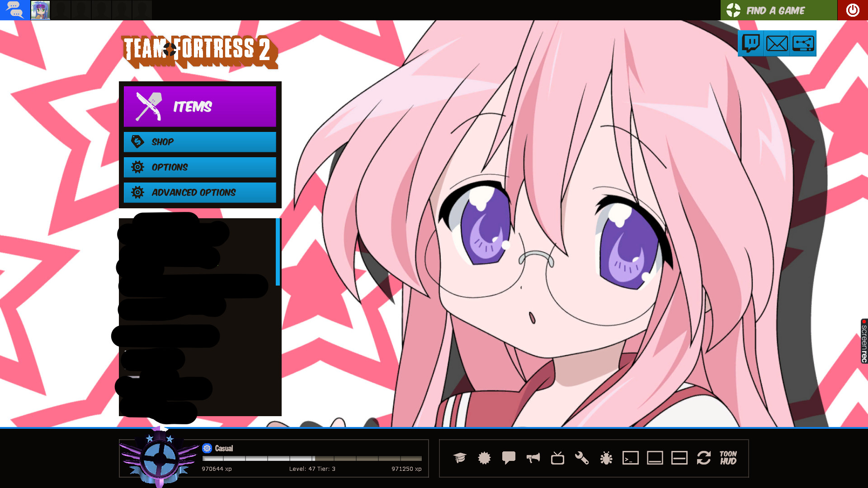868x488 pixels.
Task: Click the Casual XP progress bar
Action: point(312,458)
